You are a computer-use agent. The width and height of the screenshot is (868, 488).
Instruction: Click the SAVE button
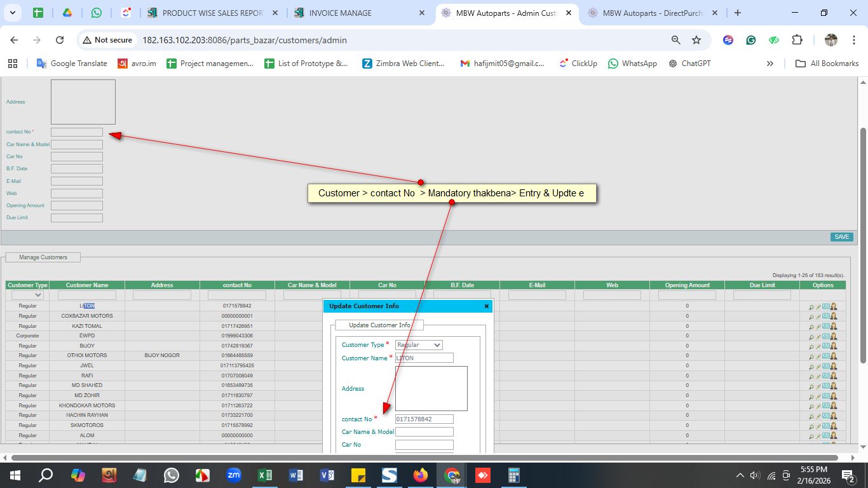[x=841, y=237]
